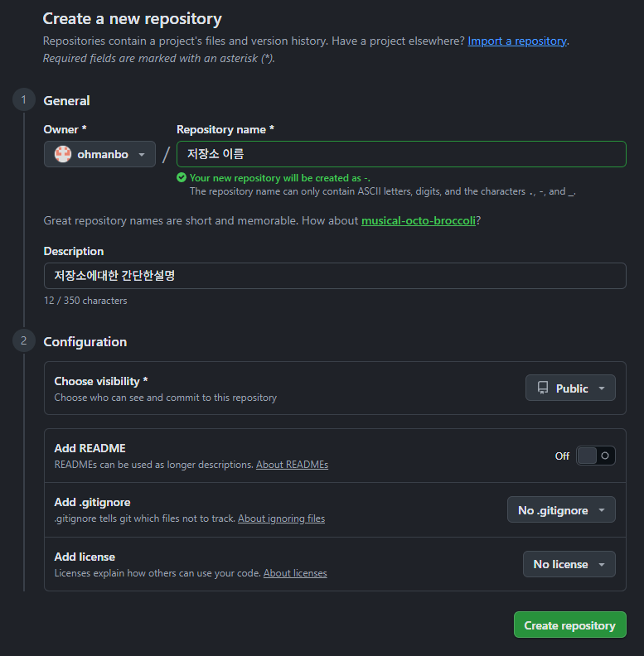Viewport: 644px width, 656px height.
Task: Click the step 1 General number badge
Action: [23, 100]
